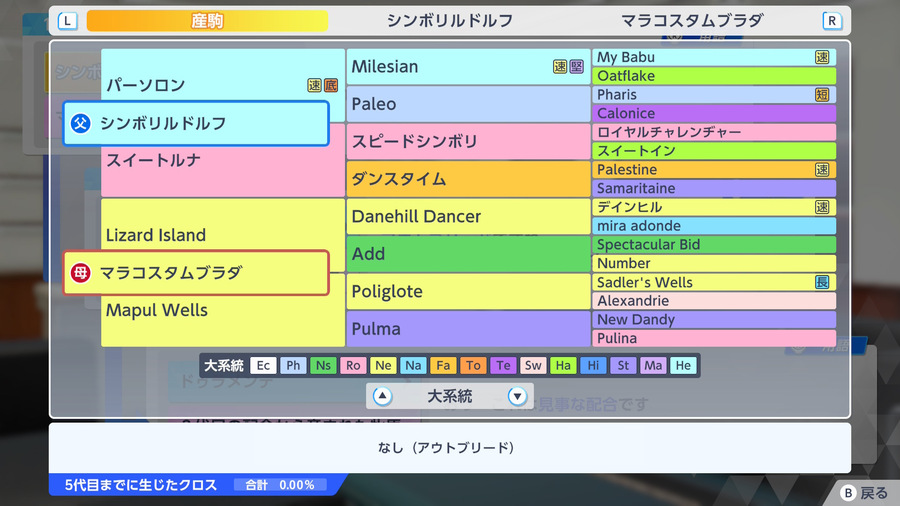Click Spectacular Bid ancestor entry

[714, 244]
